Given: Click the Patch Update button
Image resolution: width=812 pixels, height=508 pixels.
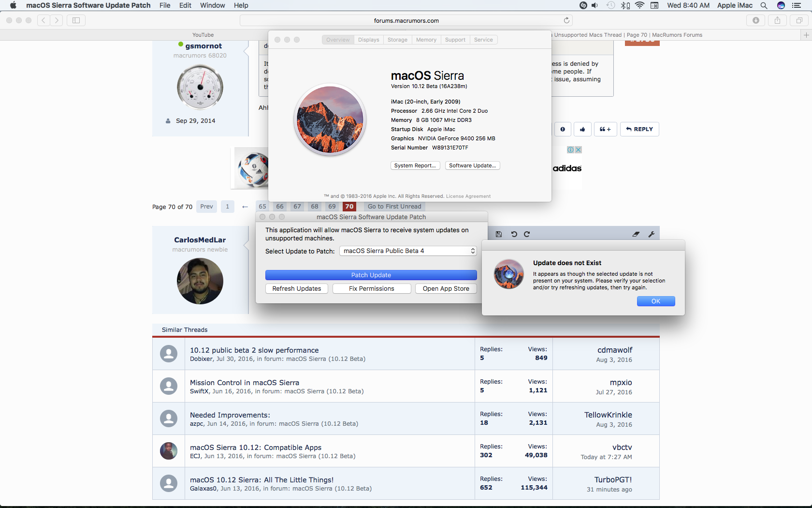Looking at the screenshot, I should click(371, 275).
